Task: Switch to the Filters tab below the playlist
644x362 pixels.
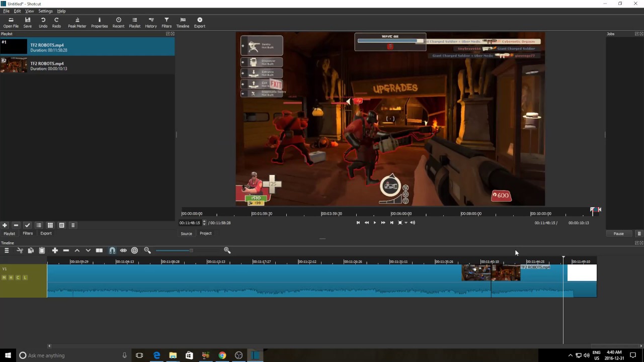Action: coord(28,233)
